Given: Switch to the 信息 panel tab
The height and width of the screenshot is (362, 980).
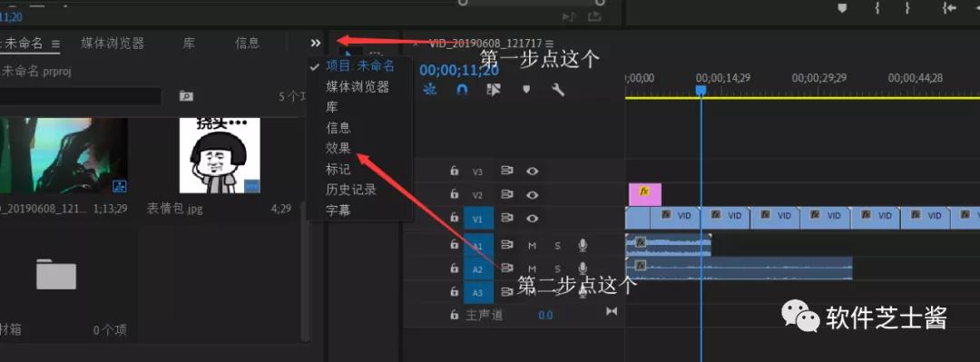Looking at the screenshot, I should (247, 44).
